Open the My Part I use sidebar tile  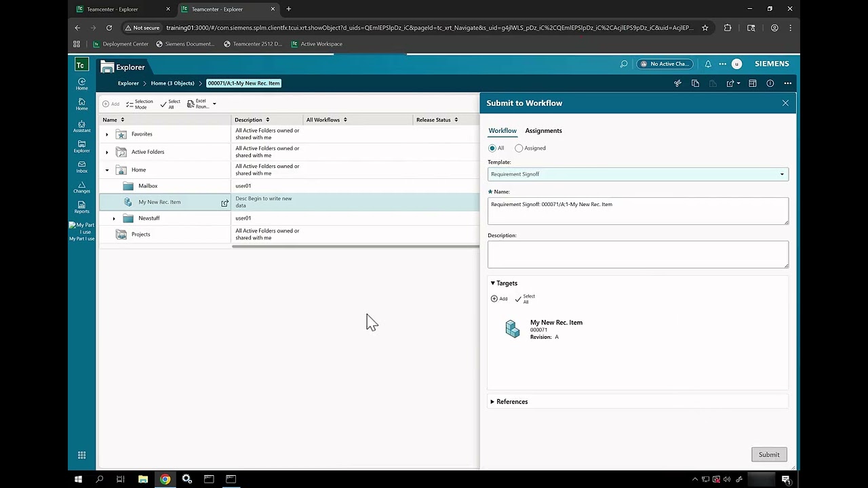coord(81,231)
